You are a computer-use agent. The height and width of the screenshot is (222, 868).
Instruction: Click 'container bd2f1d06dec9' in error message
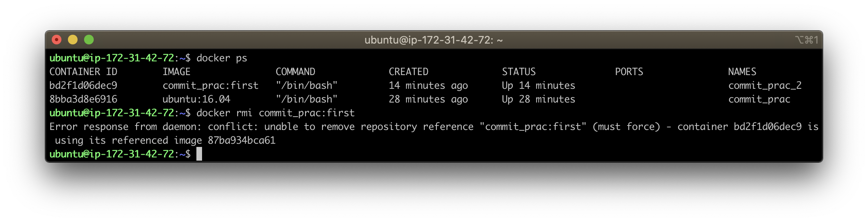[739, 127]
